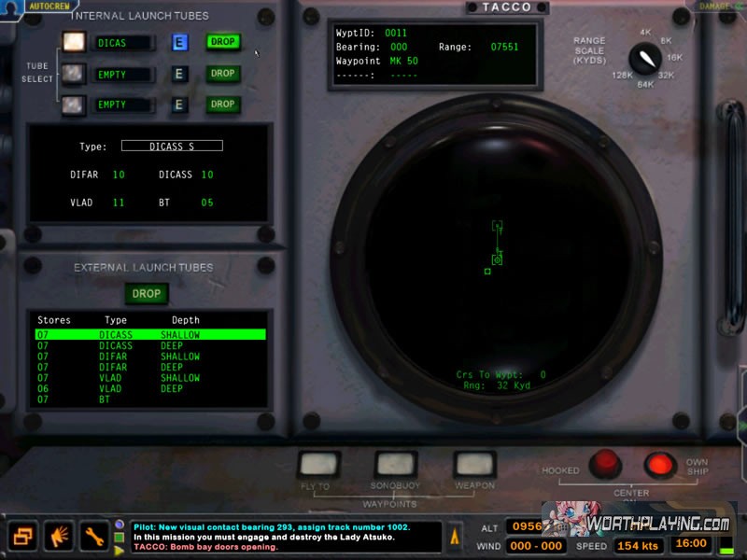Select the VLAD Deep stores row
747x560 pixels.
coord(149,389)
